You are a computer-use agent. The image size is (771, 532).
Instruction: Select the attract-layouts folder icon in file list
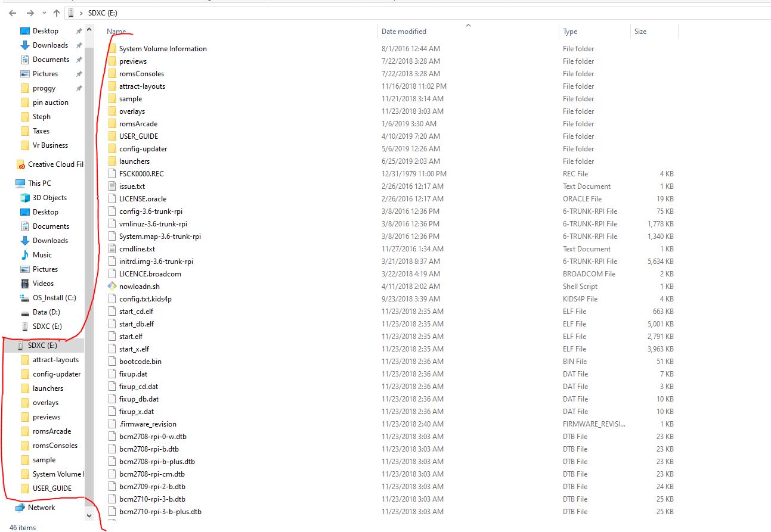(113, 86)
